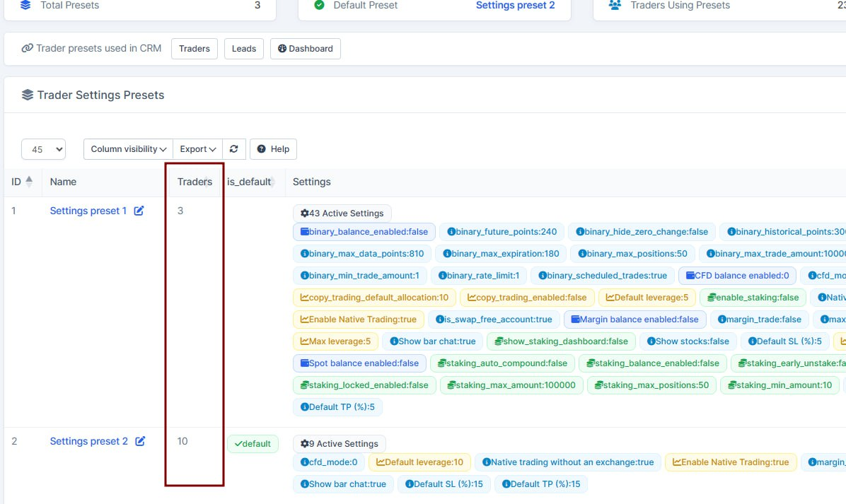Sort table by Traders column header
The height and width of the screenshot is (504, 846).
coord(194,182)
